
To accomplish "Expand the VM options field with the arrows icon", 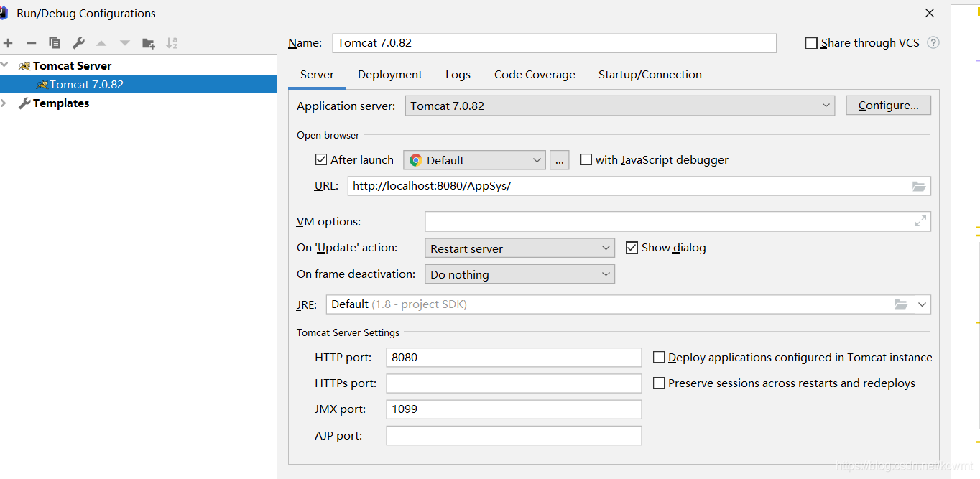I will 920,221.
